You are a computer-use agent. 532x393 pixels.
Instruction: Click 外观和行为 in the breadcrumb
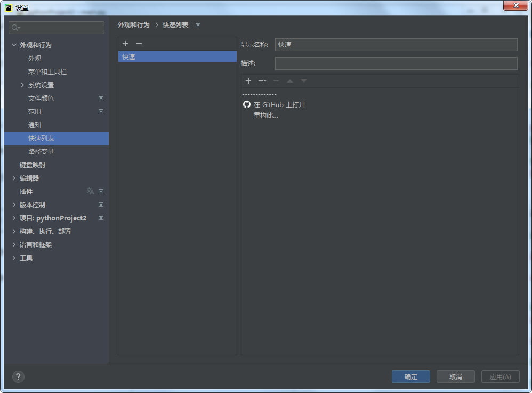(134, 25)
